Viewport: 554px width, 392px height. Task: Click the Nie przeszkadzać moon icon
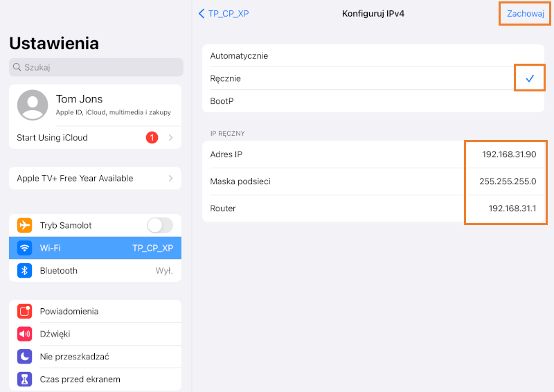point(25,357)
